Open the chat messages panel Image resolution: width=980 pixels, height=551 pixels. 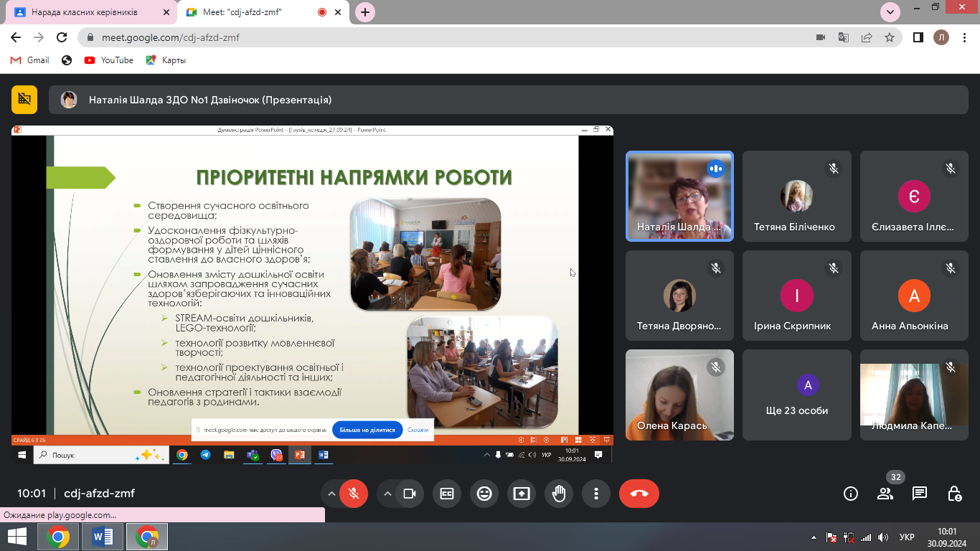click(x=920, y=494)
